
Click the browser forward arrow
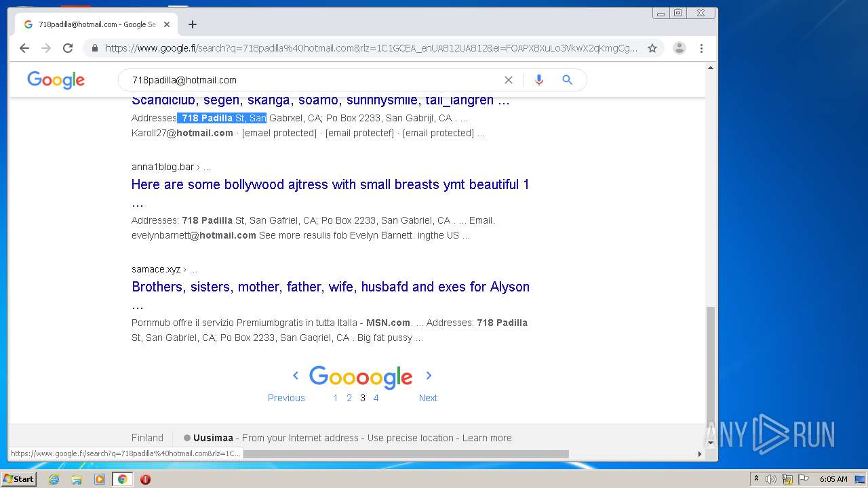pos(46,48)
